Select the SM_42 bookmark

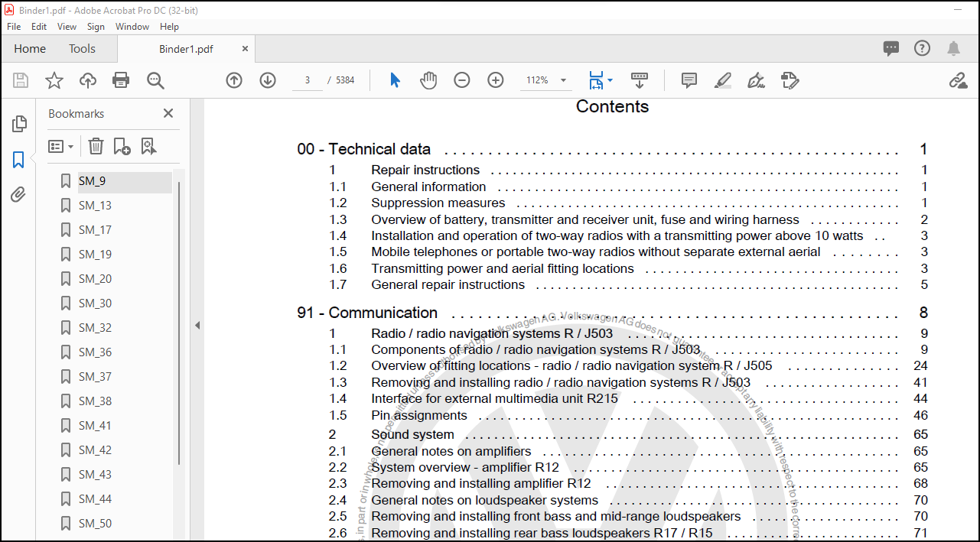[x=95, y=450]
